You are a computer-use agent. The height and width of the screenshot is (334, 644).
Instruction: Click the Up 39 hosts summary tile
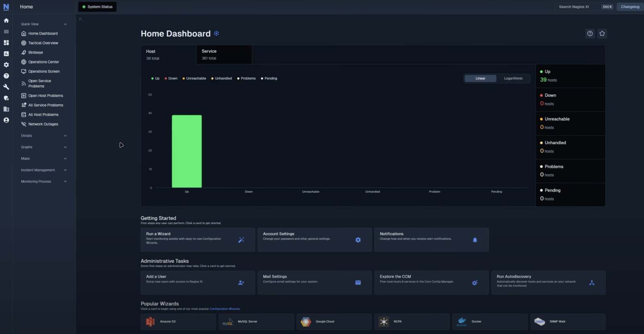(571, 76)
